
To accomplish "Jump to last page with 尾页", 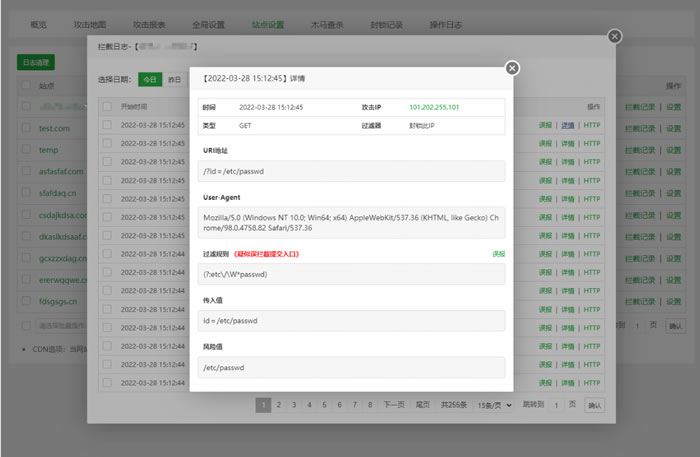I will 423,405.
